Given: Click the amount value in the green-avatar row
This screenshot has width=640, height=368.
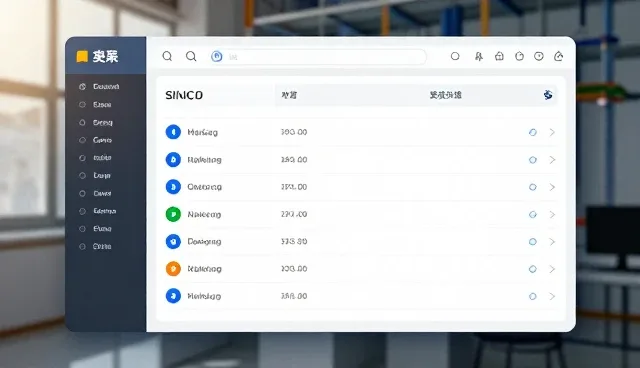Looking at the screenshot, I should tap(294, 214).
